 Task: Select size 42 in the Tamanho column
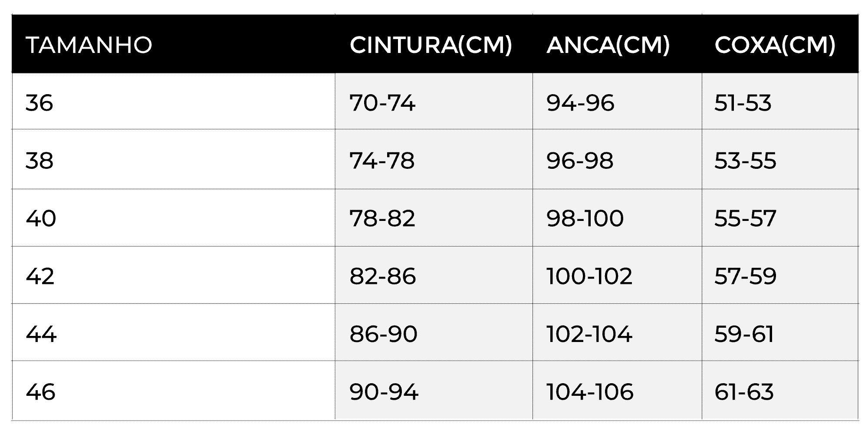click(x=40, y=276)
